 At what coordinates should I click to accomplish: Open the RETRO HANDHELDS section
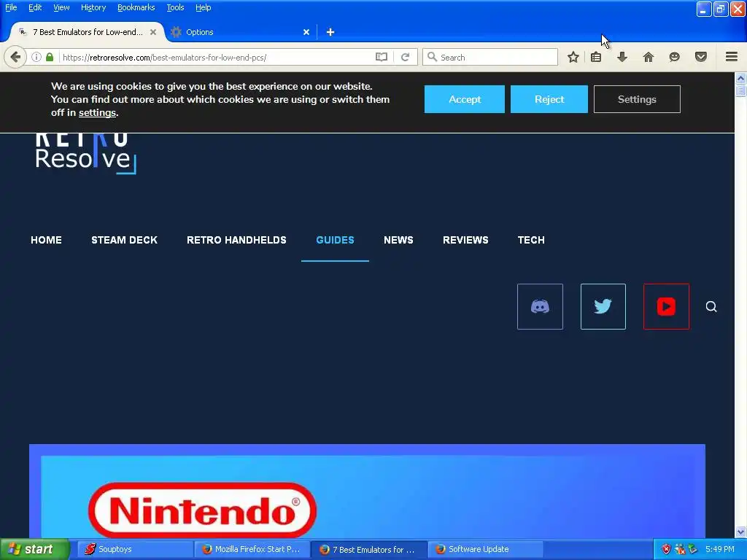click(x=237, y=240)
